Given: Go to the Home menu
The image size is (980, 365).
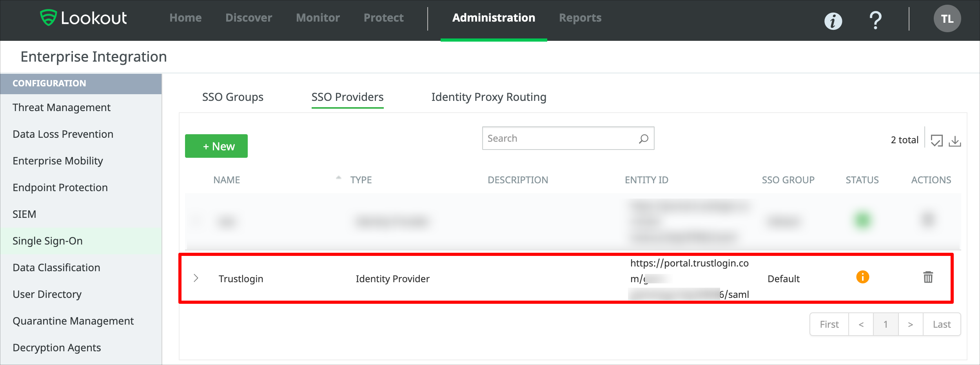Looking at the screenshot, I should point(185,18).
